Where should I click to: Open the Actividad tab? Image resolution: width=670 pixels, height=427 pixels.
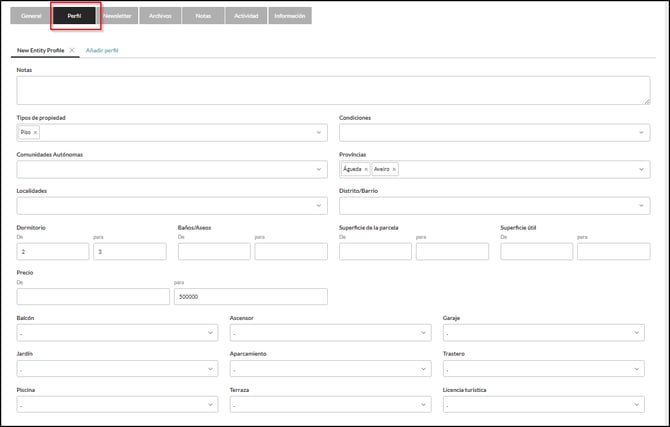point(245,16)
